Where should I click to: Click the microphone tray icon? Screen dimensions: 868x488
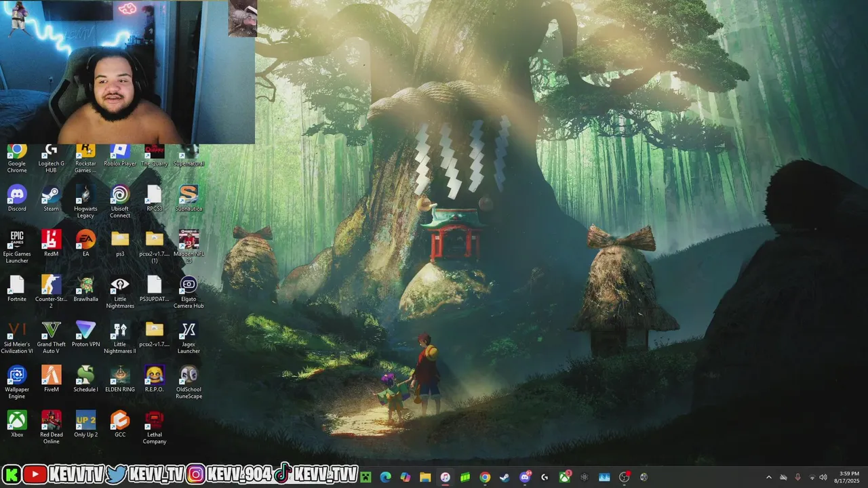797,478
